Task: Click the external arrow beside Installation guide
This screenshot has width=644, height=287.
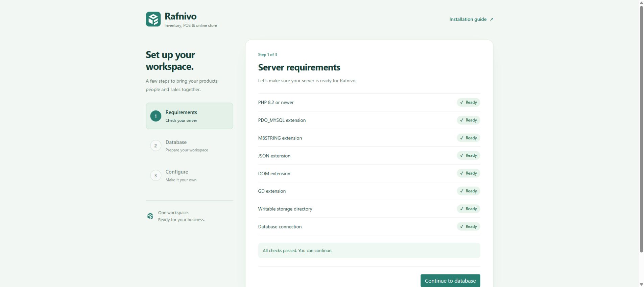Action: click(x=492, y=19)
